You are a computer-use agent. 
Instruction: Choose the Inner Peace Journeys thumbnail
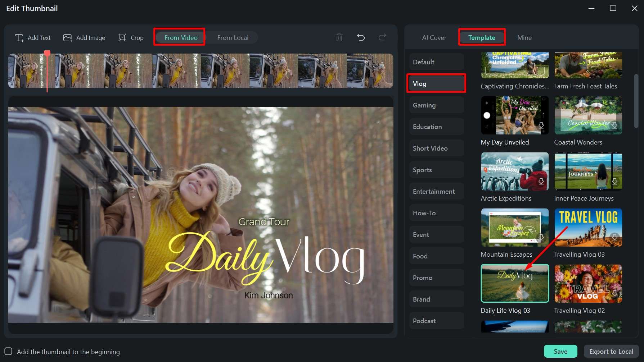588,171
